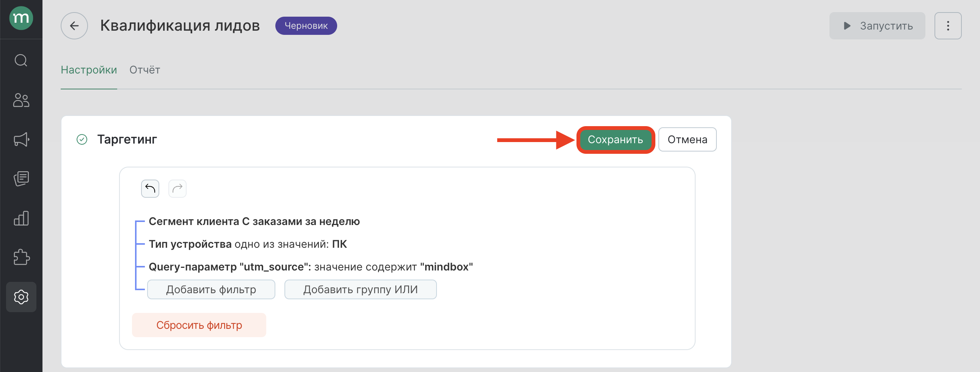Screen dimensions: 980x372
Task: Click Сбросить фильтр to reset filters
Action: [199, 325]
